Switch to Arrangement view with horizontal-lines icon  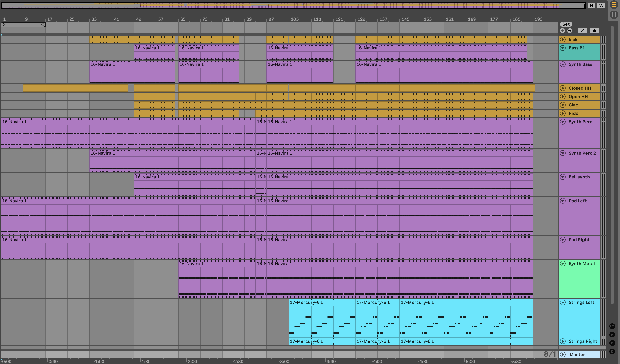point(614,5)
